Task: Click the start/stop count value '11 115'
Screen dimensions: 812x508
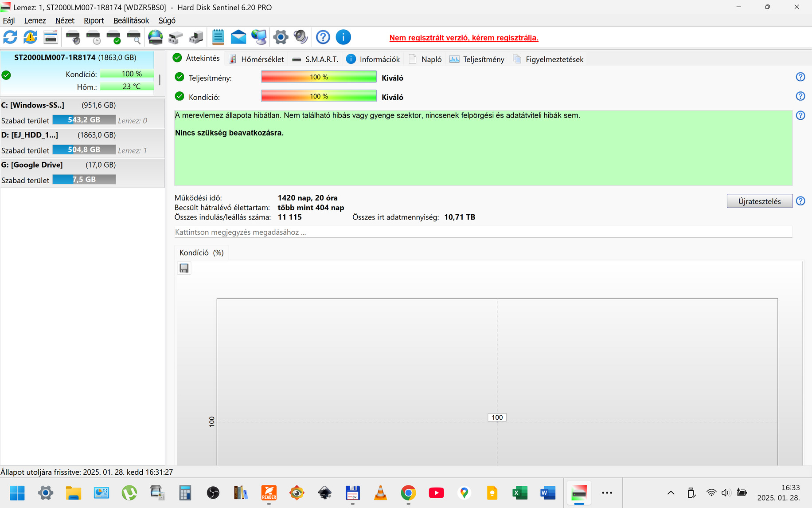Action: point(289,217)
